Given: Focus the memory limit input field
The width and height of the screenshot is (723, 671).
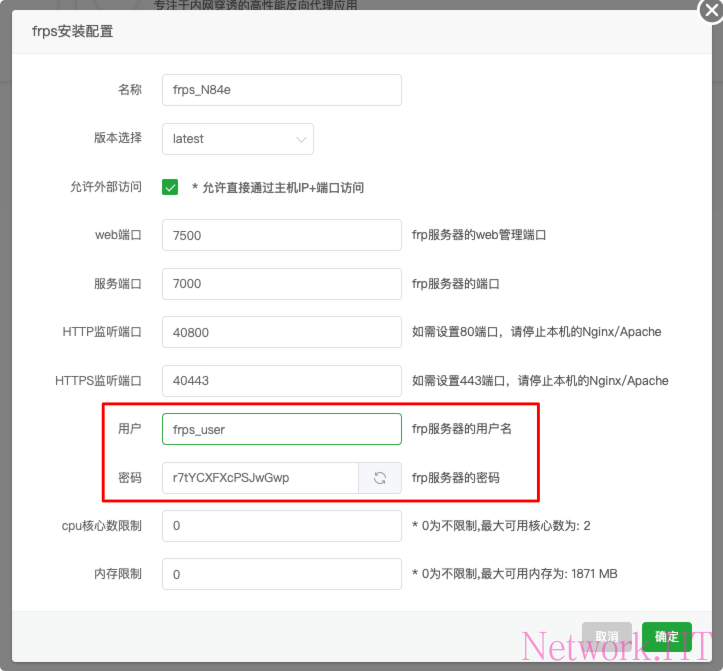Looking at the screenshot, I should point(281,574).
